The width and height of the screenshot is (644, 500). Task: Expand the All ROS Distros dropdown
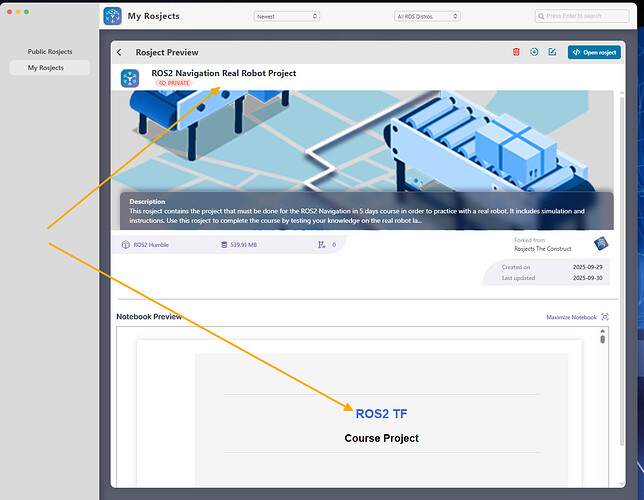tap(427, 16)
